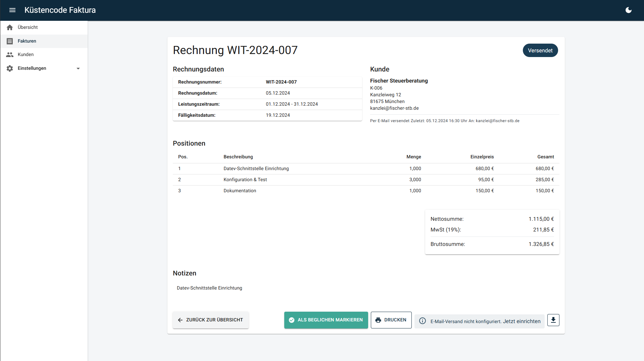Open the settings gear icon
The width and height of the screenshot is (644, 361).
click(10, 68)
